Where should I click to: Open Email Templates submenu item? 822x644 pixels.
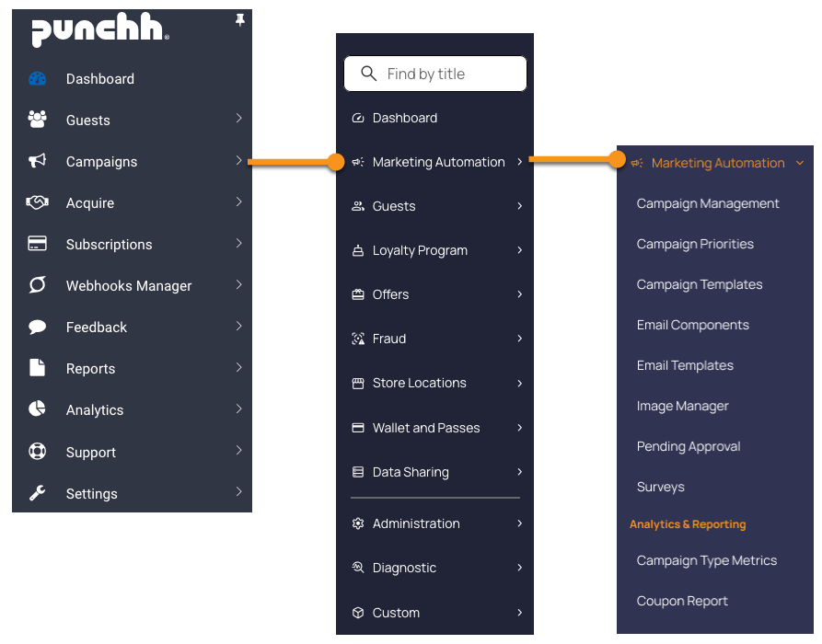(685, 365)
